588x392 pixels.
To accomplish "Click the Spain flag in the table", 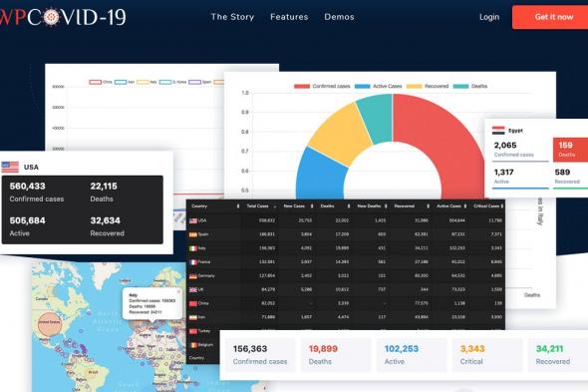I will pos(193,234).
